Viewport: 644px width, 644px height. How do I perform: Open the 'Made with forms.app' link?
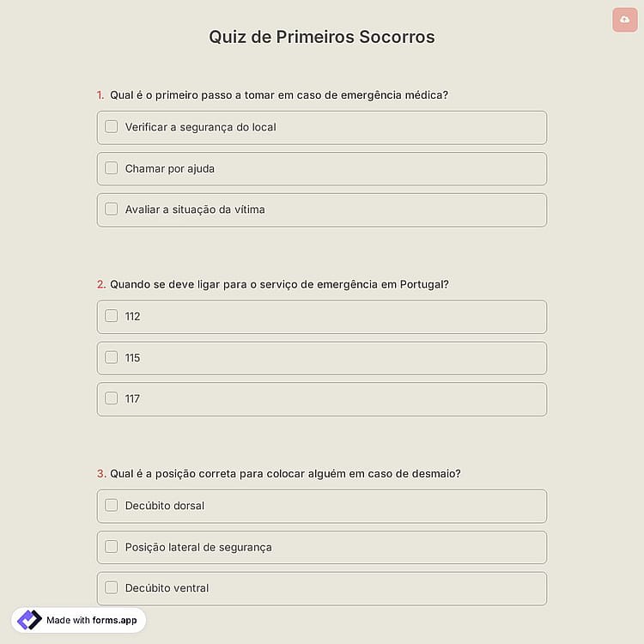point(78,620)
